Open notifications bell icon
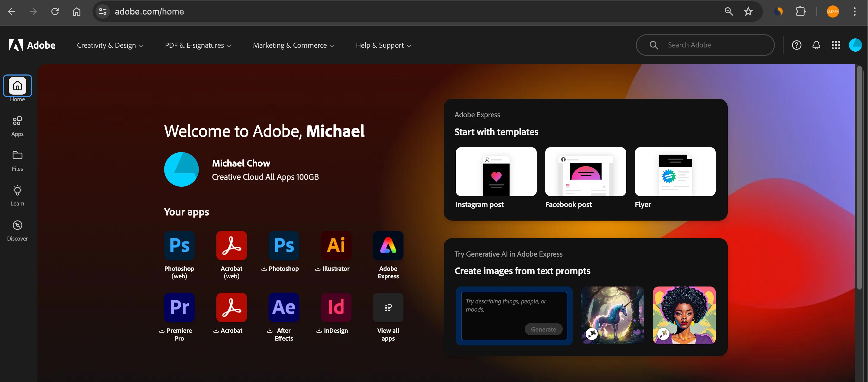The width and height of the screenshot is (868, 382). click(816, 45)
